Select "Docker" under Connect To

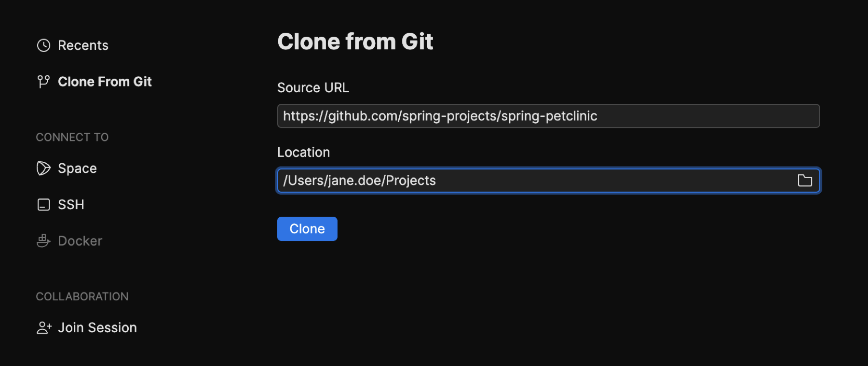80,240
